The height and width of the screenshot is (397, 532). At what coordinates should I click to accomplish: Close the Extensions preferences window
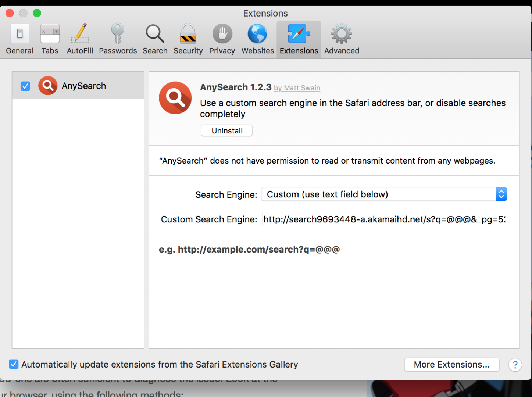[x=10, y=13]
